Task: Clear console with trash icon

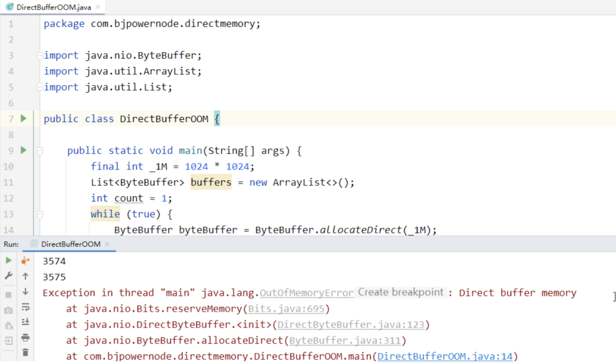Action: pyautogui.click(x=25, y=352)
